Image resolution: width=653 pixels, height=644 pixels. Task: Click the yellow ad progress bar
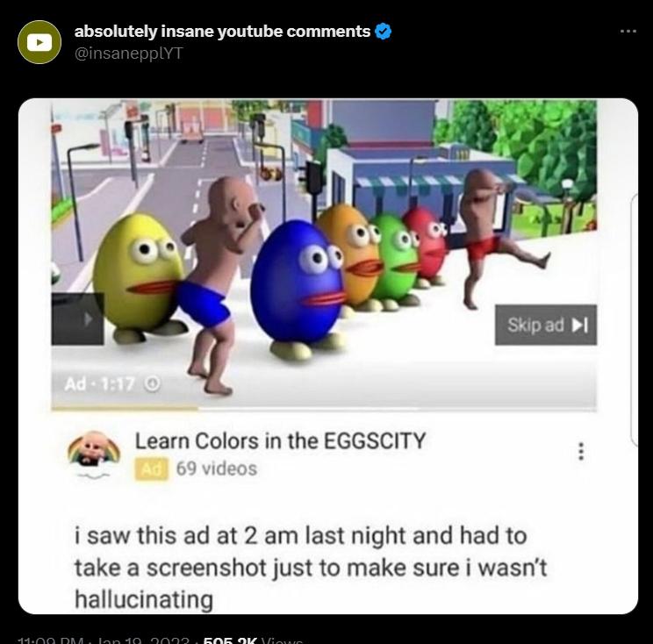click(124, 409)
